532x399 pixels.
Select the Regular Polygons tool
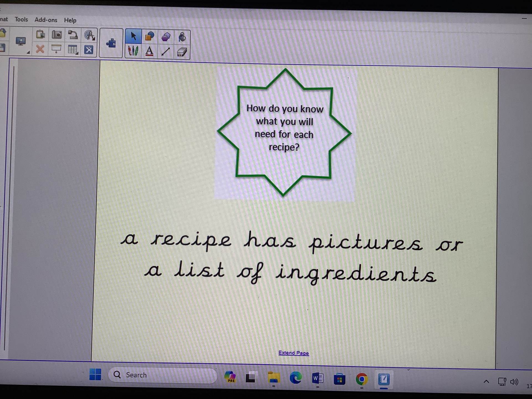[166, 37]
